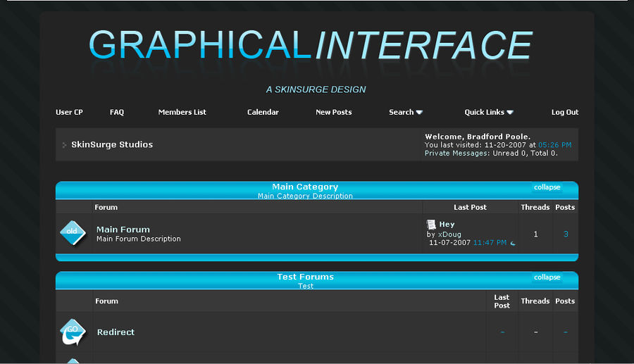
Task: View New Posts
Action: [334, 113]
